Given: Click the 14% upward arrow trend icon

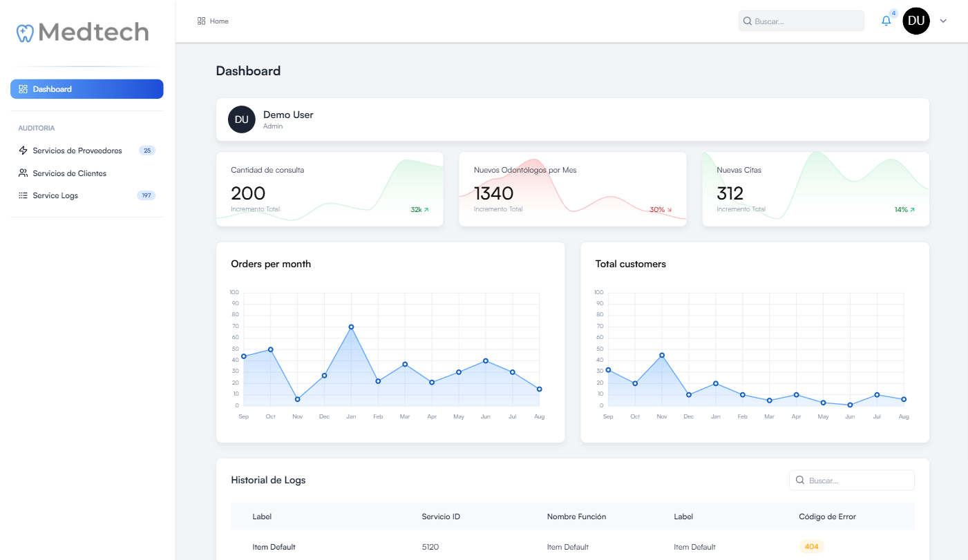Looking at the screenshot, I should coord(912,209).
